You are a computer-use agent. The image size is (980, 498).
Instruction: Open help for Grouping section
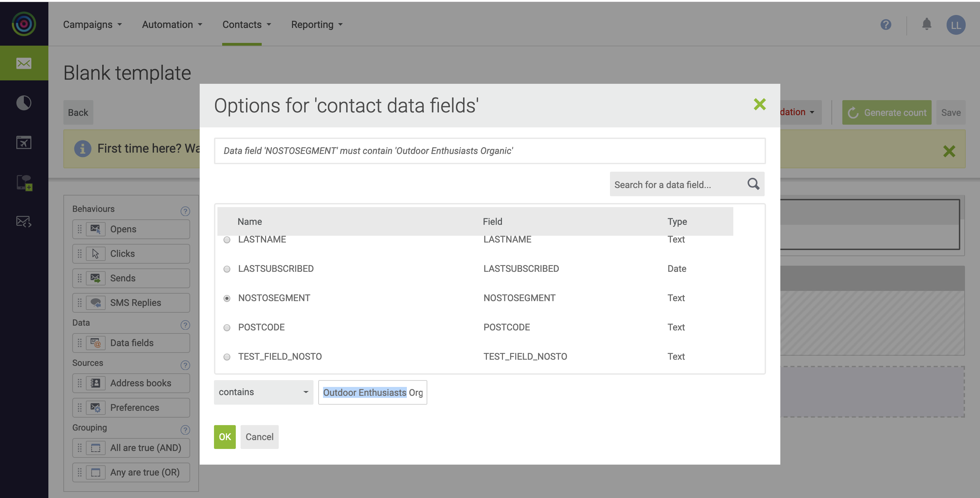185,430
